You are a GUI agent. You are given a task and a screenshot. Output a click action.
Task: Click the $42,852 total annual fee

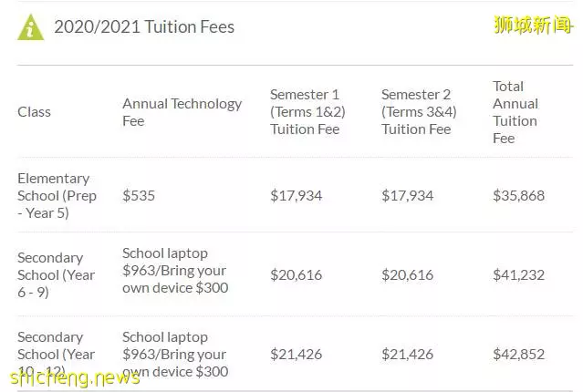[x=518, y=354]
